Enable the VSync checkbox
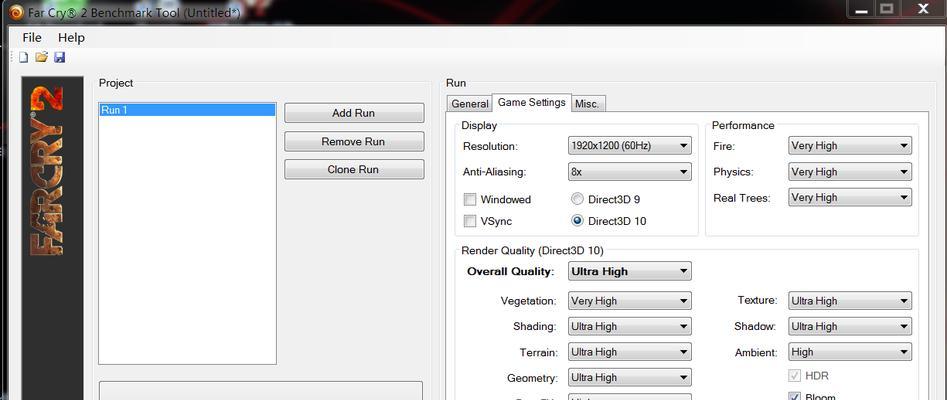 tap(470, 221)
